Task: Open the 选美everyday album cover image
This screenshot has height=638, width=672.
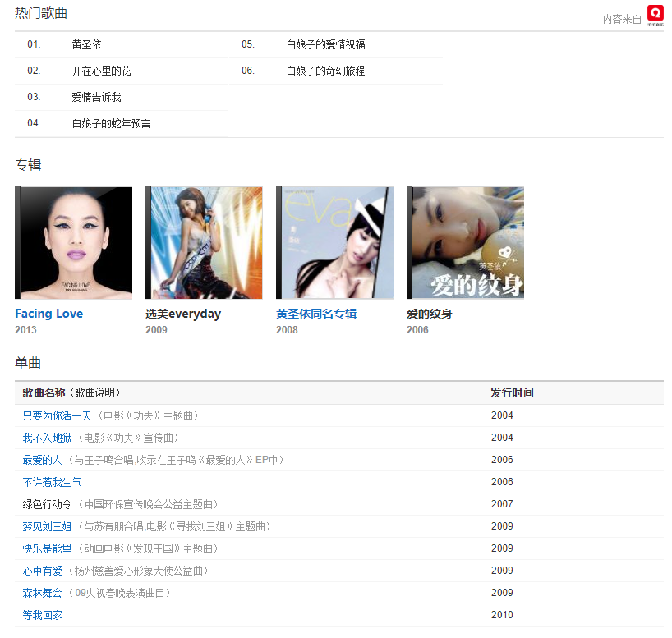Action: coord(204,242)
